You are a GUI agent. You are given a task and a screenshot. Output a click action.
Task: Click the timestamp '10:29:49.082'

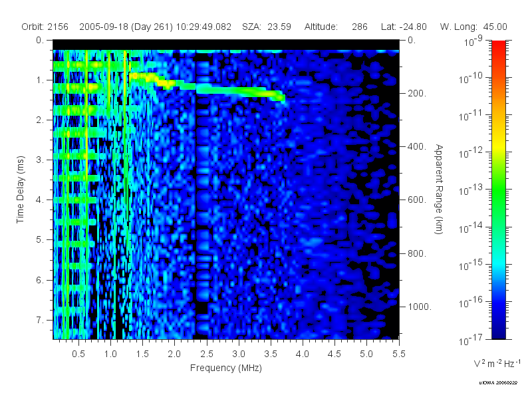coord(203,27)
